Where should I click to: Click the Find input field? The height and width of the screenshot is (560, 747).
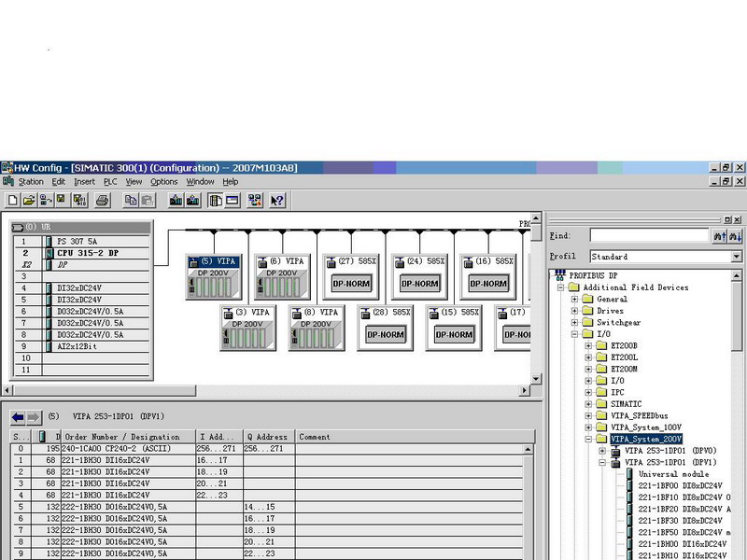pyautogui.click(x=650, y=235)
